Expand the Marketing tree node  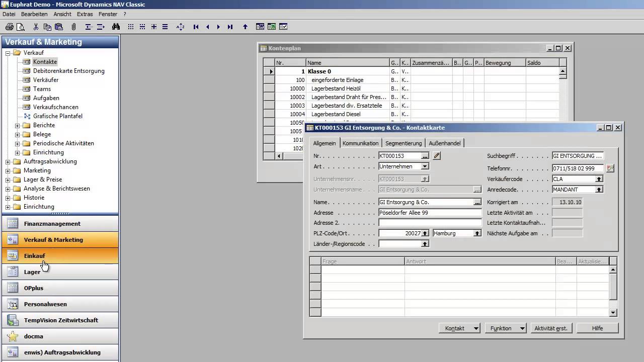pos(8,170)
